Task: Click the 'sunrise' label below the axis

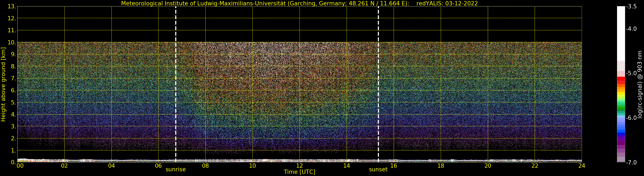Action: [x=175, y=170]
